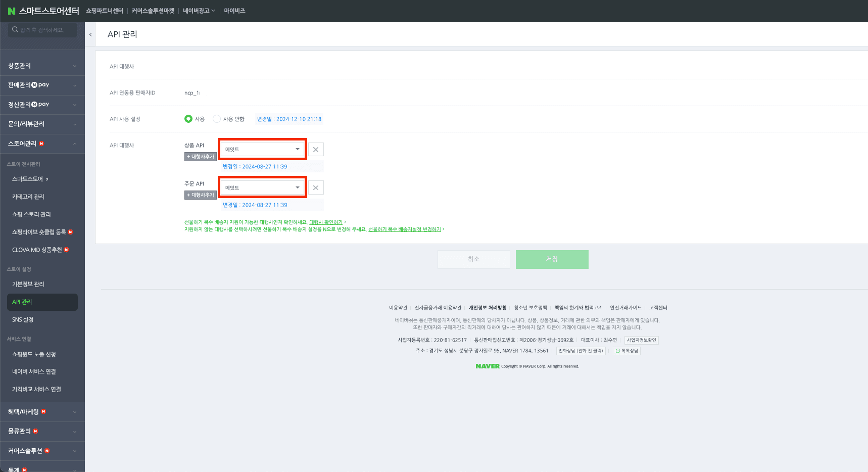This screenshot has width=868, height=472.
Task: Click the 스마트스토어센터 title
Action: (49, 11)
